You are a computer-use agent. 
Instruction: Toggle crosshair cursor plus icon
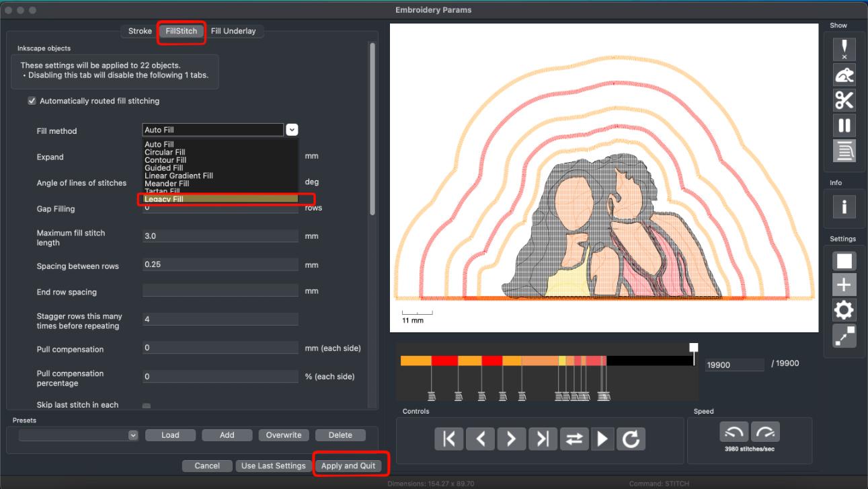844,285
